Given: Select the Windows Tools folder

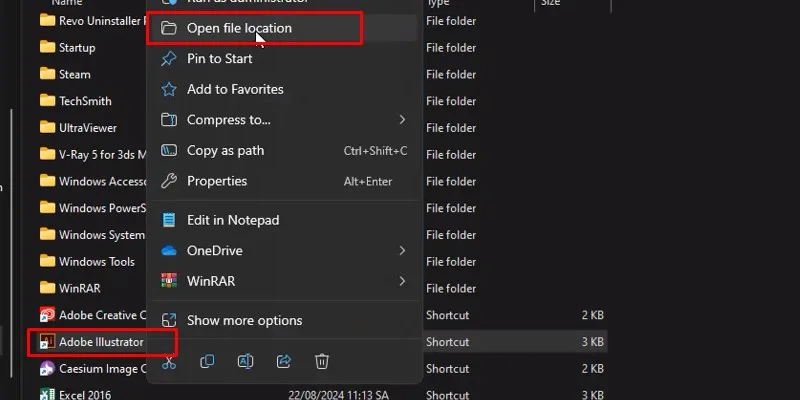Looking at the screenshot, I should coord(96,262).
